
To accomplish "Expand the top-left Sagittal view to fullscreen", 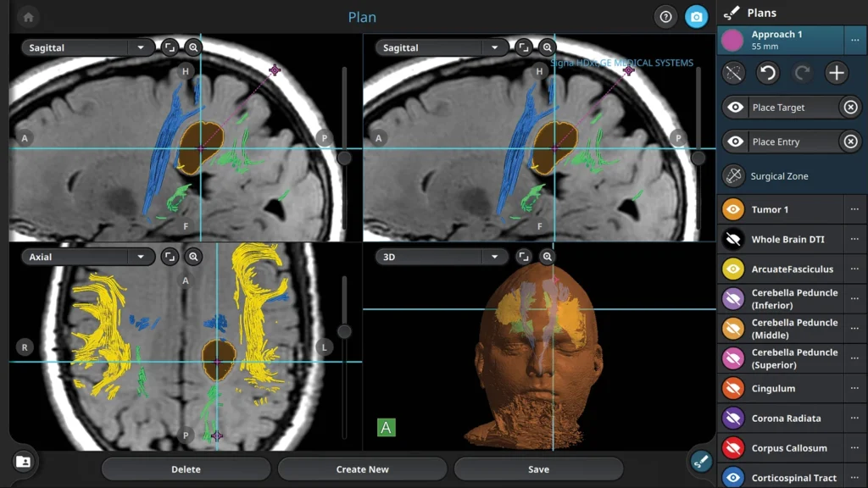I will tap(170, 47).
